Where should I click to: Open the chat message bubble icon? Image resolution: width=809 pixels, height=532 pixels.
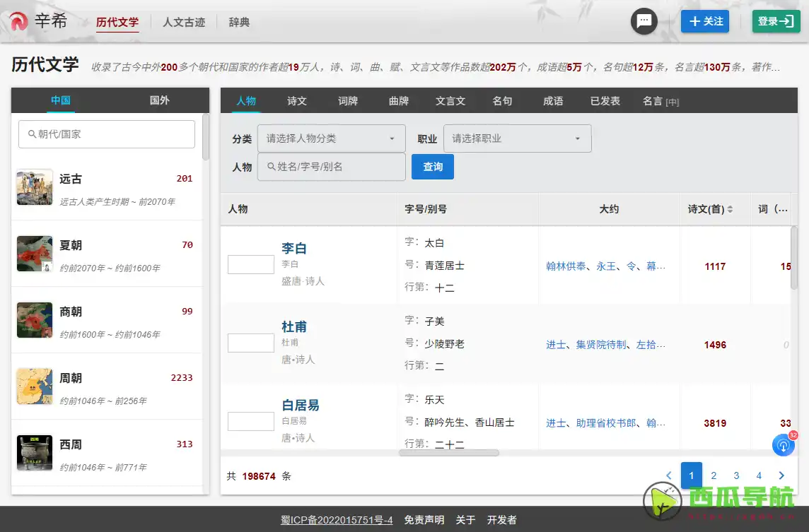click(644, 21)
